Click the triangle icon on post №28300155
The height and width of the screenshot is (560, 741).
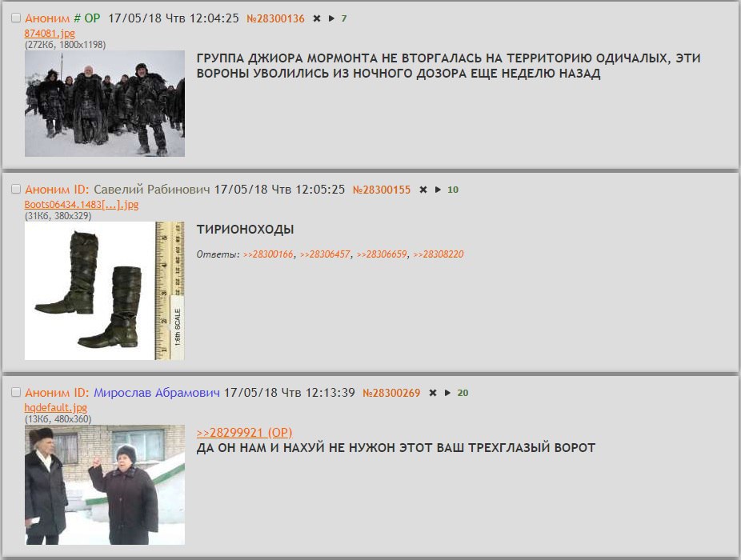click(x=438, y=190)
